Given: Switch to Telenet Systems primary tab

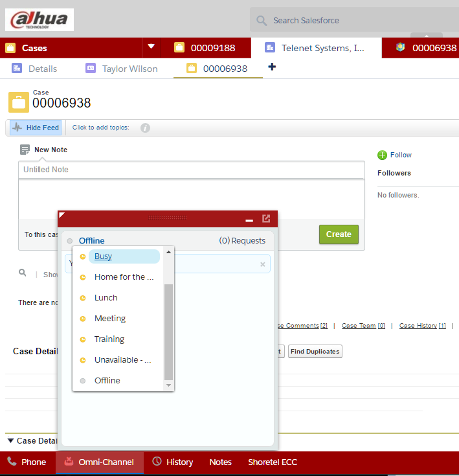Looking at the screenshot, I should [x=316, y=48].
